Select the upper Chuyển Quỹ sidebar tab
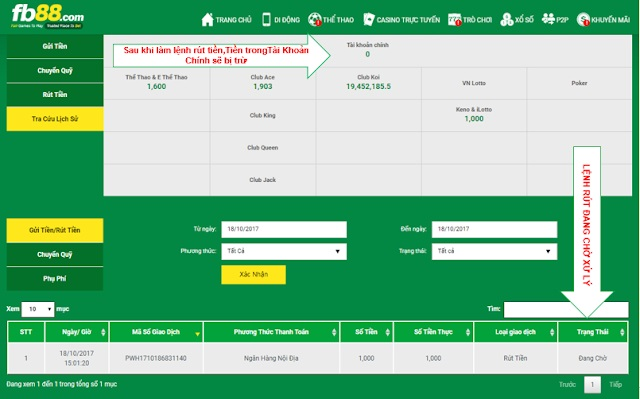Screen dimensions: 640x399 pyautogui.click(x=55, y=71)
